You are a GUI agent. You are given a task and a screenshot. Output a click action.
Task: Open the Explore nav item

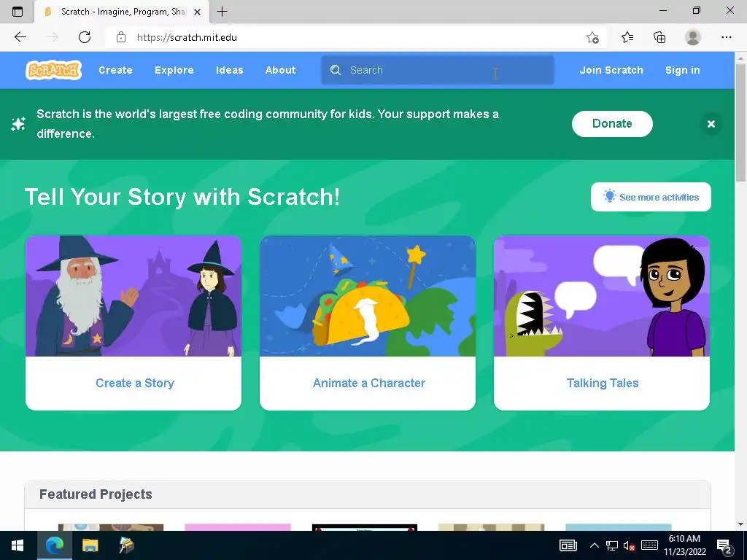[x=174, y=70]
